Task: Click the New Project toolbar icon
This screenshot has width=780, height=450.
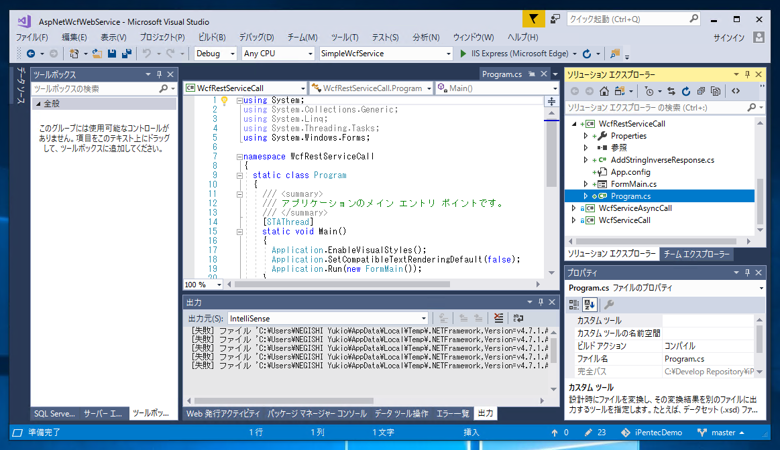Action: coord(74,53)
